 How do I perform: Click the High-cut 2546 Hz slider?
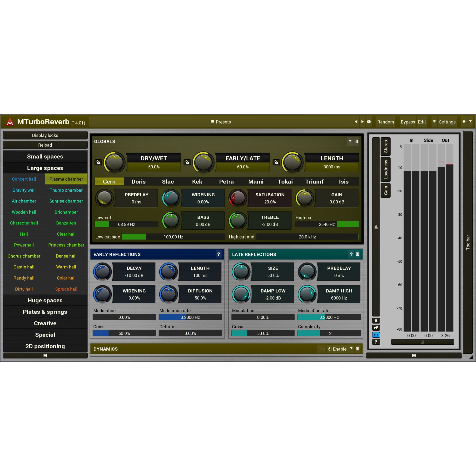click(x=327, y=224)
